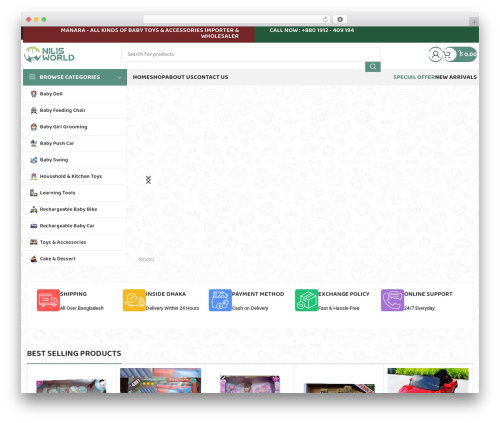Click the Nilis World logo
Screen dimensions: 500x423
pos(49,54)
